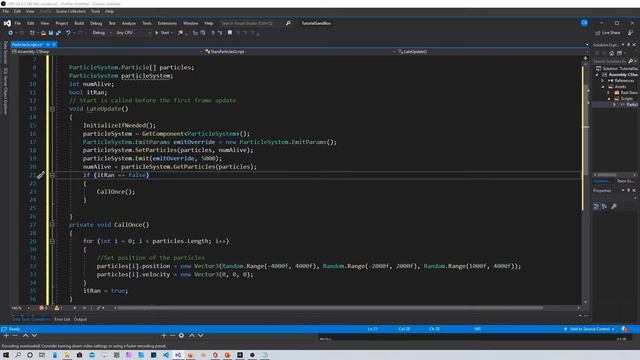Collapse the Assets folder node
The width and height of the screenshot is (640, 360).
pyautogui.click(x=603, y=87)
